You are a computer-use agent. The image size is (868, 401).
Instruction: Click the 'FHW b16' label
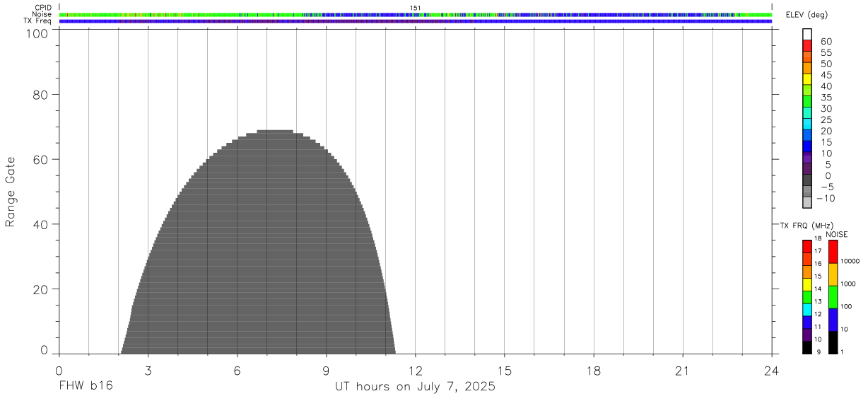(x=86, y=386)
